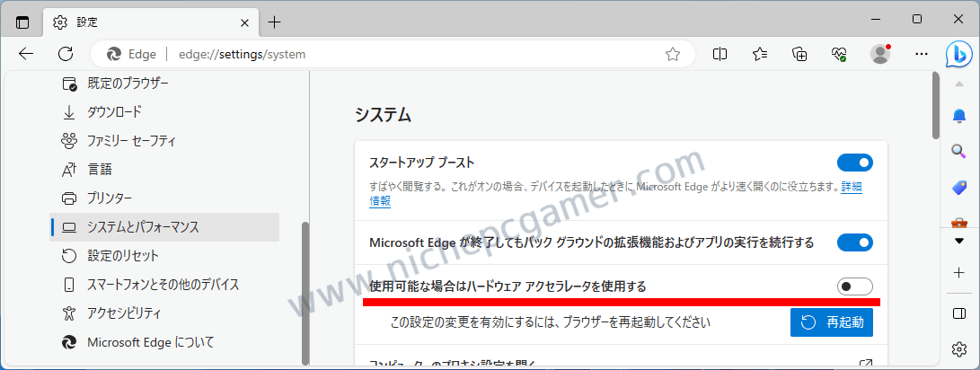Go back with the back arrow
This screenshot has width=980, height=370.
[26, 55]
